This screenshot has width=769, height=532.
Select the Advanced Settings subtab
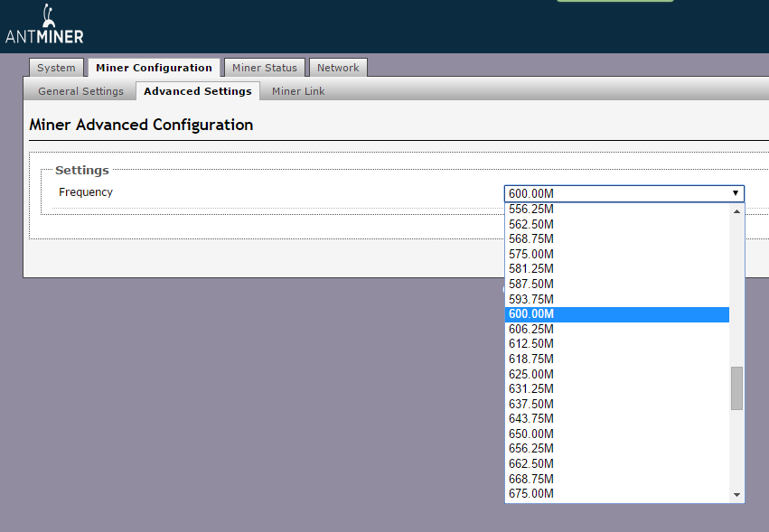pos(197,91)
